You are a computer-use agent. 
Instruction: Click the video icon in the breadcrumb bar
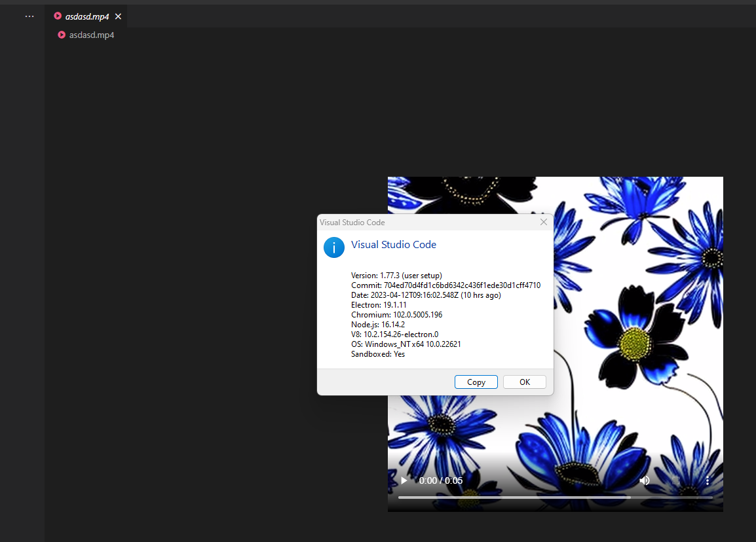(61, 35)
